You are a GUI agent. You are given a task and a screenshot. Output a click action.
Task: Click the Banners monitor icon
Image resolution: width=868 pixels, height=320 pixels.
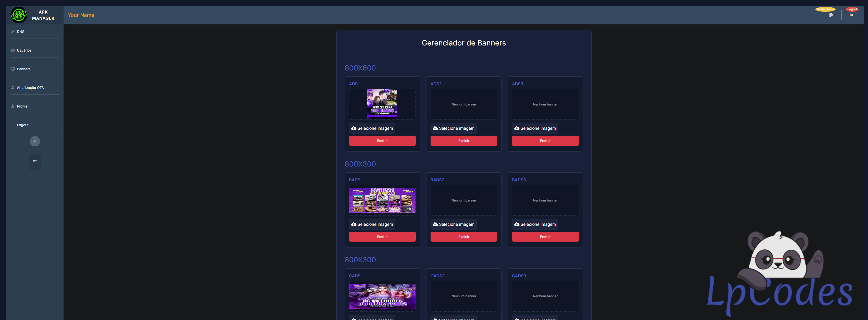pos(13,69)
